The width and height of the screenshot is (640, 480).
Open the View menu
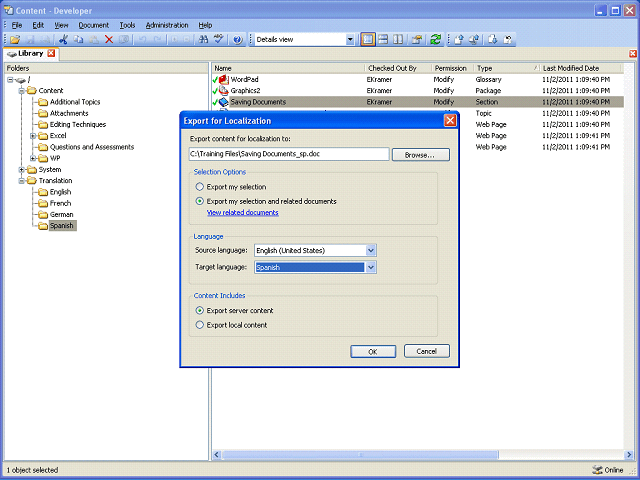click(x=61, y=25)
